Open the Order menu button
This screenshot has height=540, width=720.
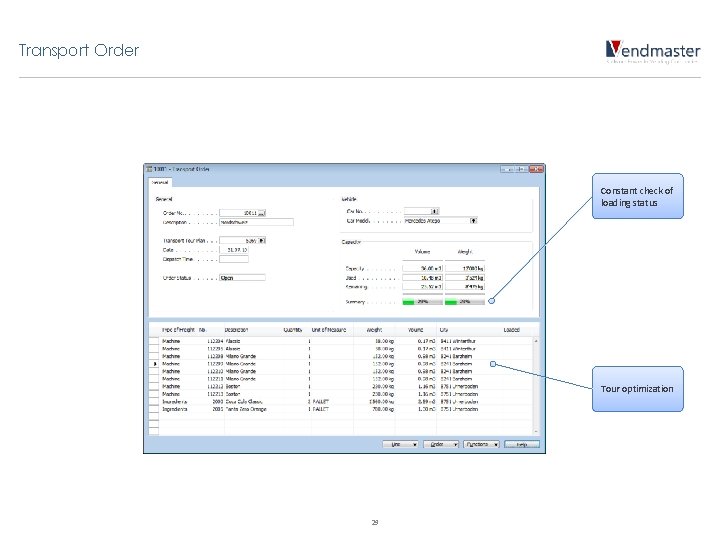(441, 444)
